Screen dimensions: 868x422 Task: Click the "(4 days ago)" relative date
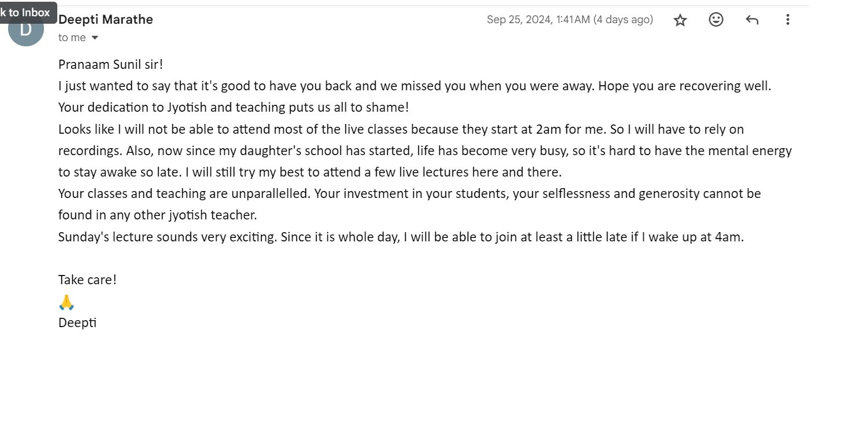(x=623, y=20)
